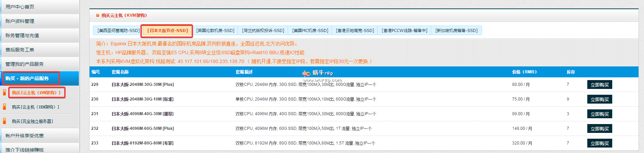Click the snail watermark logo in table header
The image size is (644, 153).
pyautogui.click(x=306, y=73)
